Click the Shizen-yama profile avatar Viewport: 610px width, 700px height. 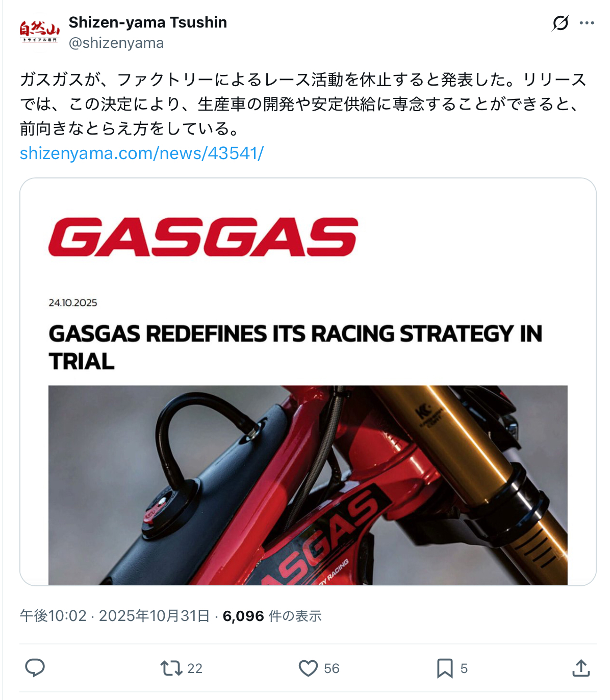(x=40, y=32)
